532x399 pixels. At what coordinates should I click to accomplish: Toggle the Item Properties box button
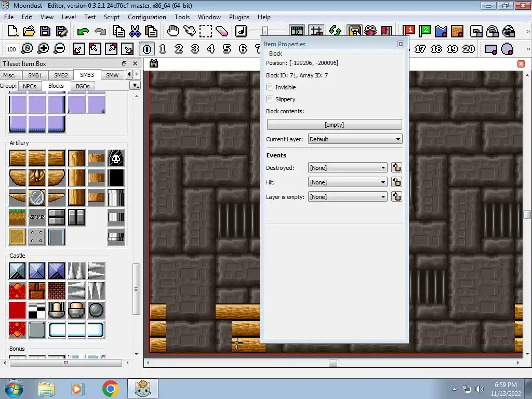pyautogui.click(x=354, y=31)
